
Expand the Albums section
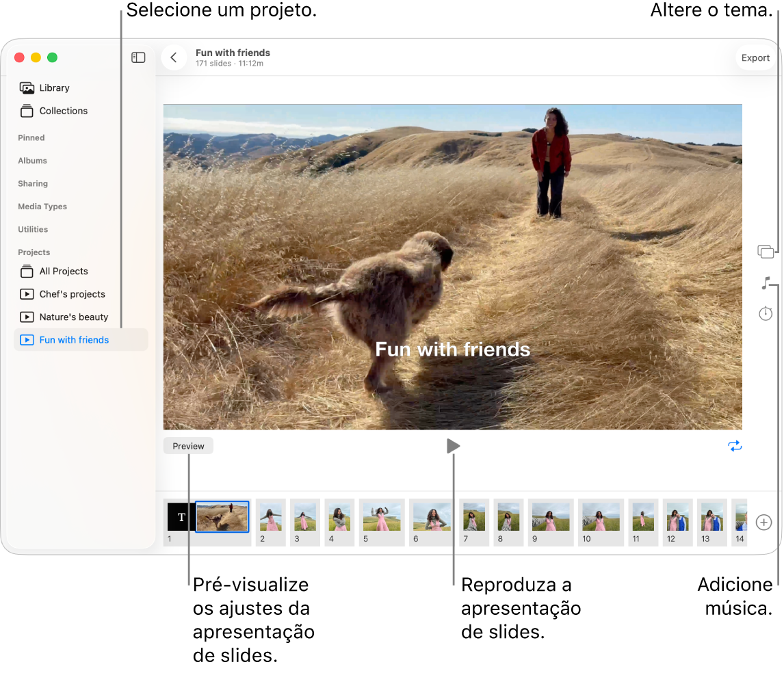coord(33,161)
